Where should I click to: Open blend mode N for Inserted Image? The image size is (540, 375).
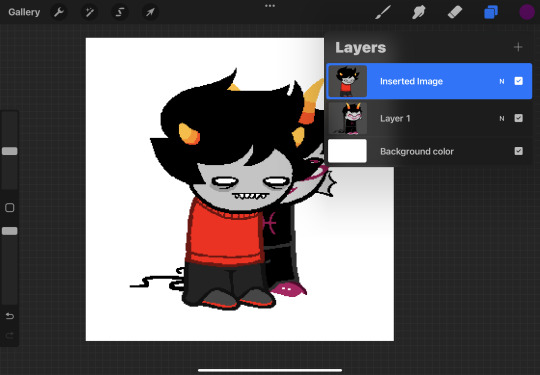click(x=502, y=81)
